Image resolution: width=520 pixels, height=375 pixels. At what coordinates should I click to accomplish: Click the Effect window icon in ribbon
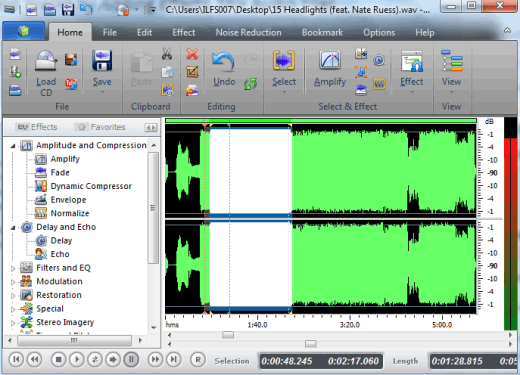(412, 61)
